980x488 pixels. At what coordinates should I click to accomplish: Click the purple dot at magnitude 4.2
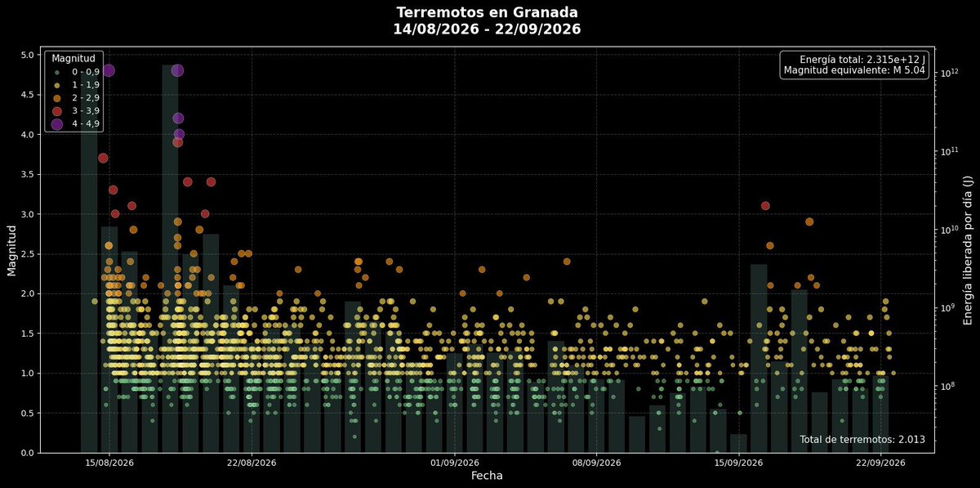tap(178, 118)
